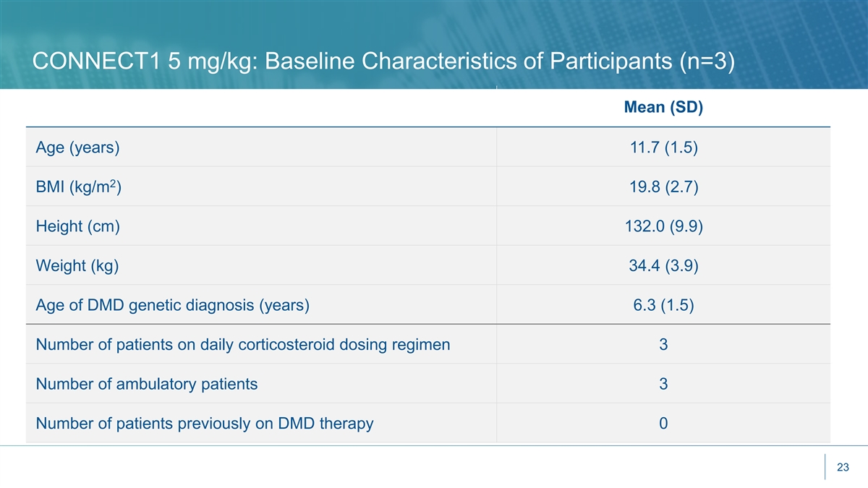Image resolution: width=868 pixels, height=488 pixels.
Task: Select the 6.3 (1.5) diagnosis age value
Action: 663,306
